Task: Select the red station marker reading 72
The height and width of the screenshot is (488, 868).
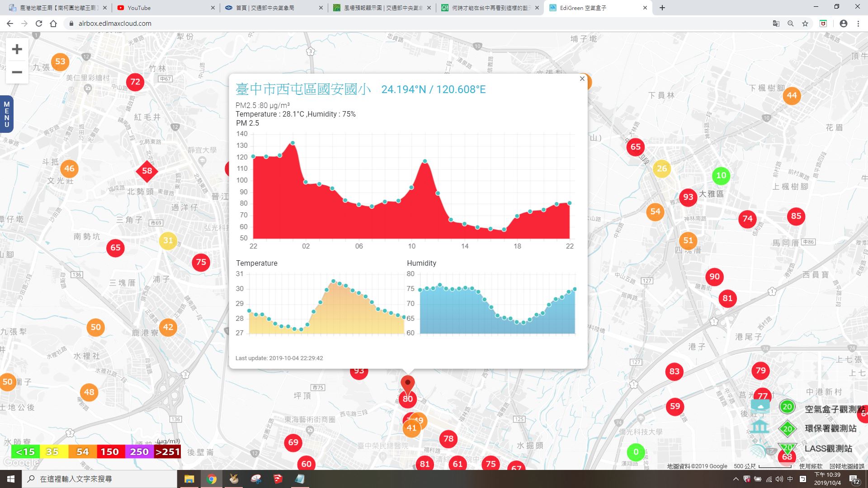Action: (135, 82)
